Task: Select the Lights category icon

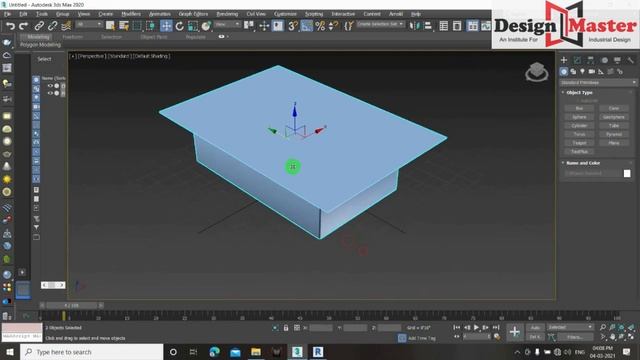Action: pyautogui.click(x=582, y=71)
